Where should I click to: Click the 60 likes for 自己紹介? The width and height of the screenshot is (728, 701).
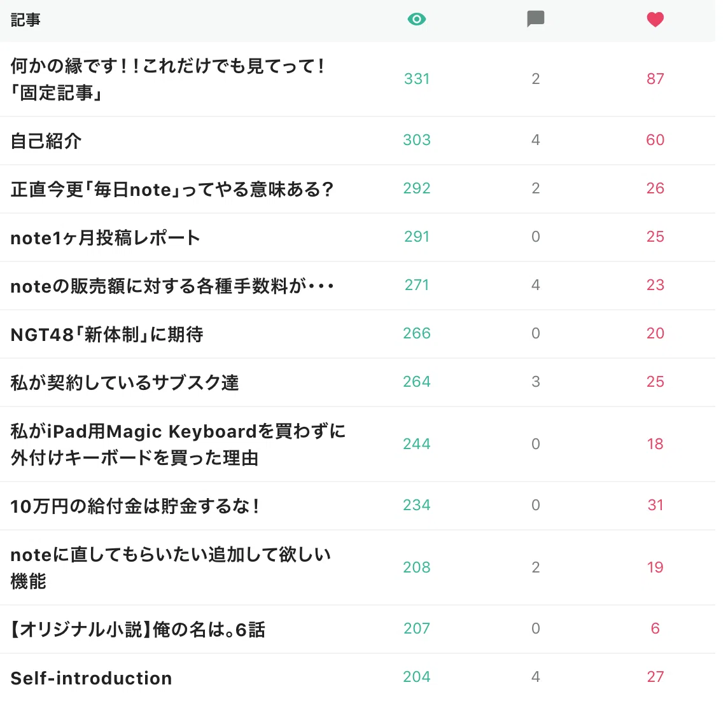tap(655, 139)
